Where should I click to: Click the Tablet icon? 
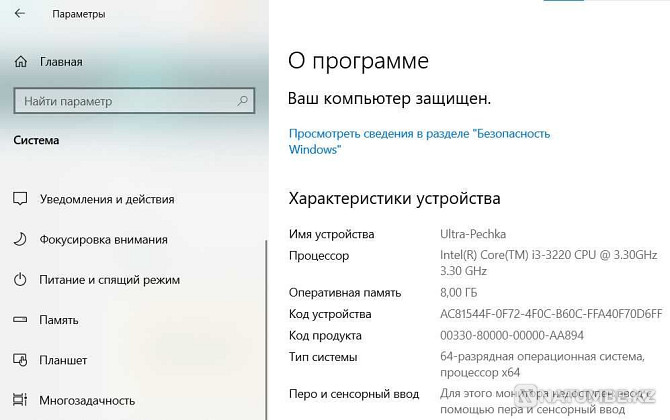point(20,360)
